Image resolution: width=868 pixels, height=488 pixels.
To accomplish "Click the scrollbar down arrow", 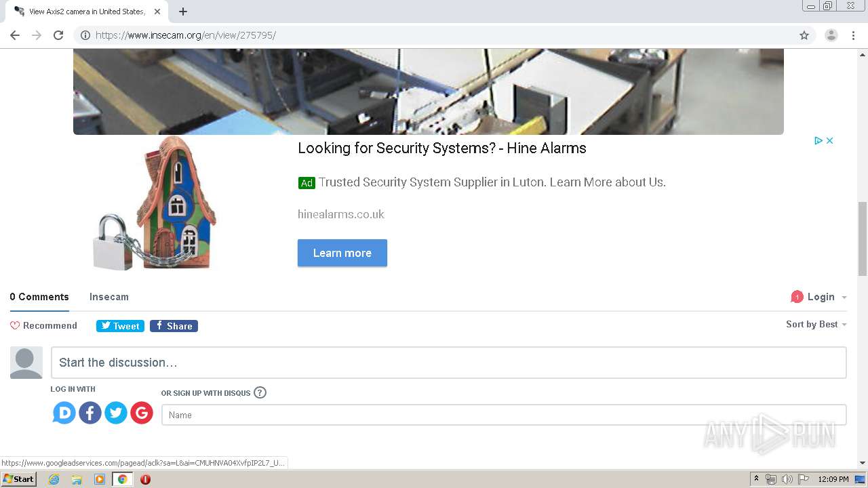I will pyautogui.click(x=863, y=463).
